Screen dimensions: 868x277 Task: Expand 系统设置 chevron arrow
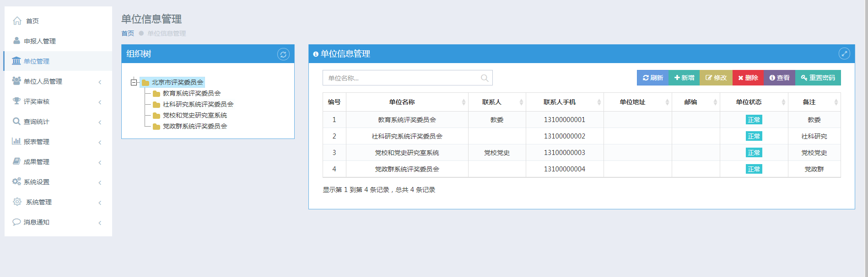tap(100, 183)
